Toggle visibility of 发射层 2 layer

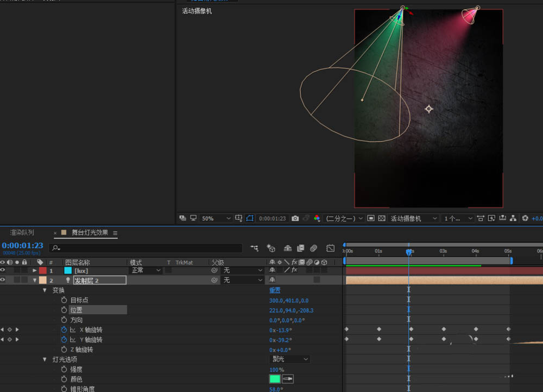pos(3,280)
